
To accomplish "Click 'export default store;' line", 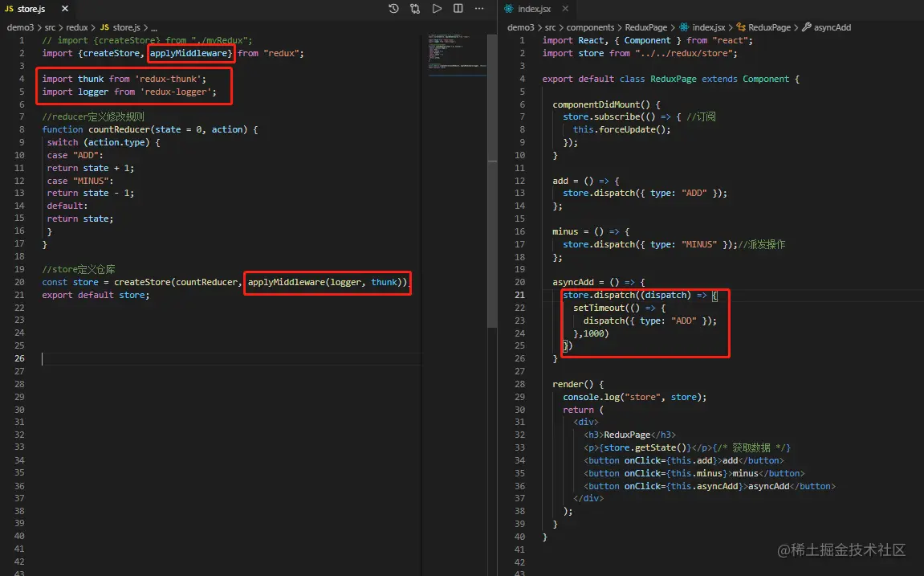I will (x=96, y=295).
